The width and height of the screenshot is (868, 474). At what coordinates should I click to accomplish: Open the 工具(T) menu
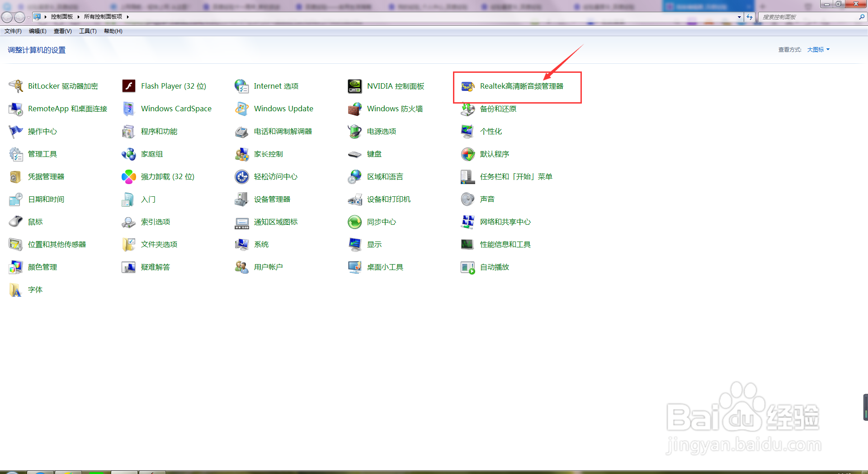coord(88,31)
